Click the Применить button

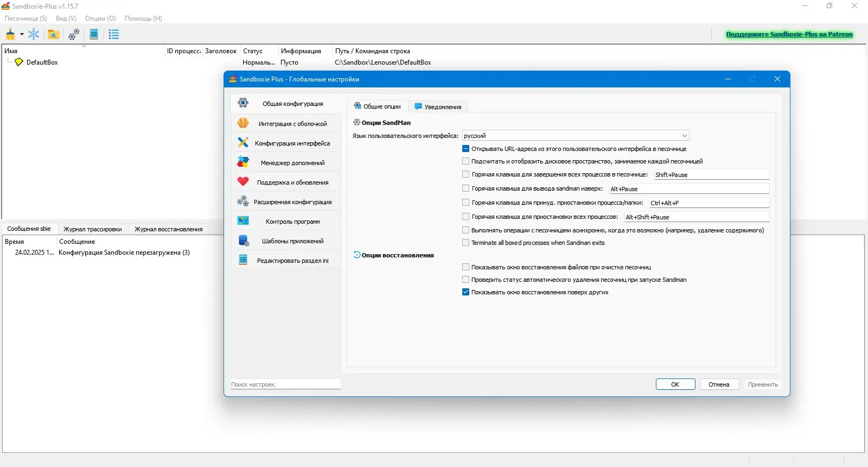(x=763, y=384)
